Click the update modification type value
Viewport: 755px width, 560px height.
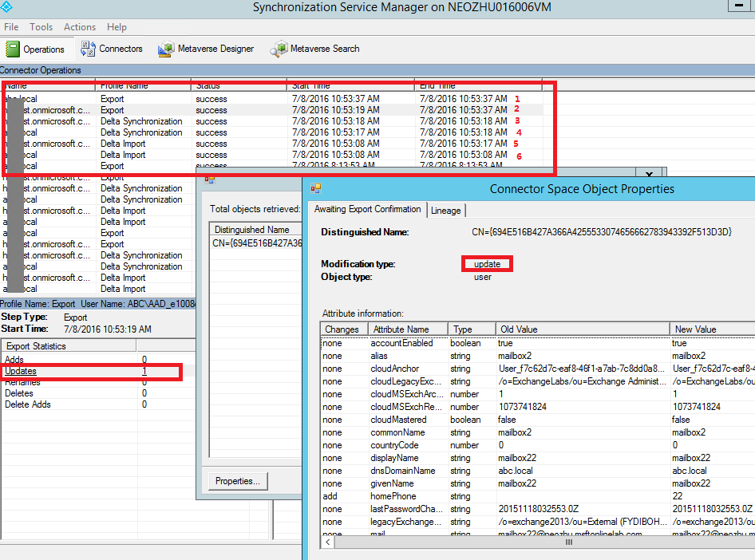[x=487, y=264]
